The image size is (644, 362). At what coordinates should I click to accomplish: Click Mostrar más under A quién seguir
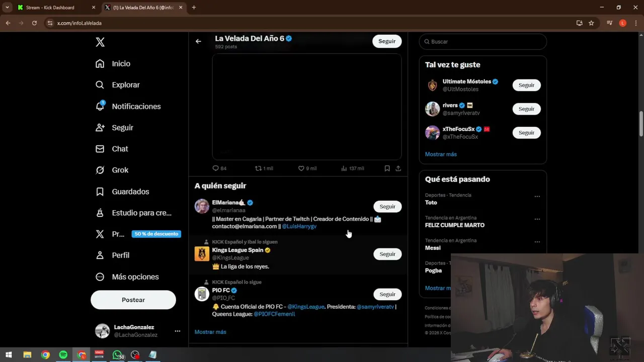coord(210,332)
